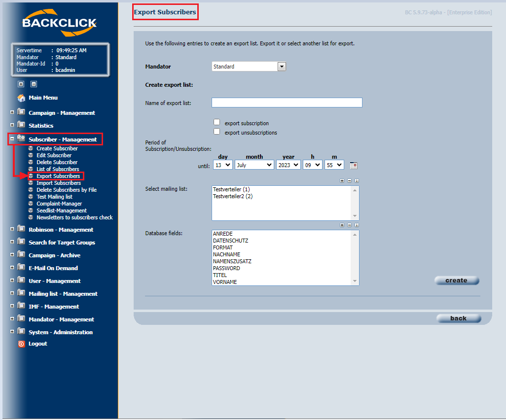Focus the Name of export list field
The image size is (506, 420).
coord(287,103)
